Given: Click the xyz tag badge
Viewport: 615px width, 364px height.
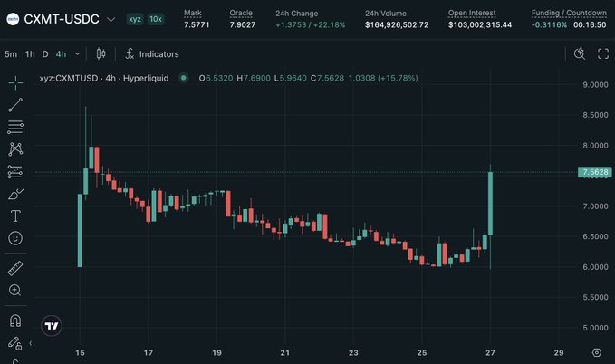Looking at the screenshot, I should pyautogui.click(x=135, y=19).
